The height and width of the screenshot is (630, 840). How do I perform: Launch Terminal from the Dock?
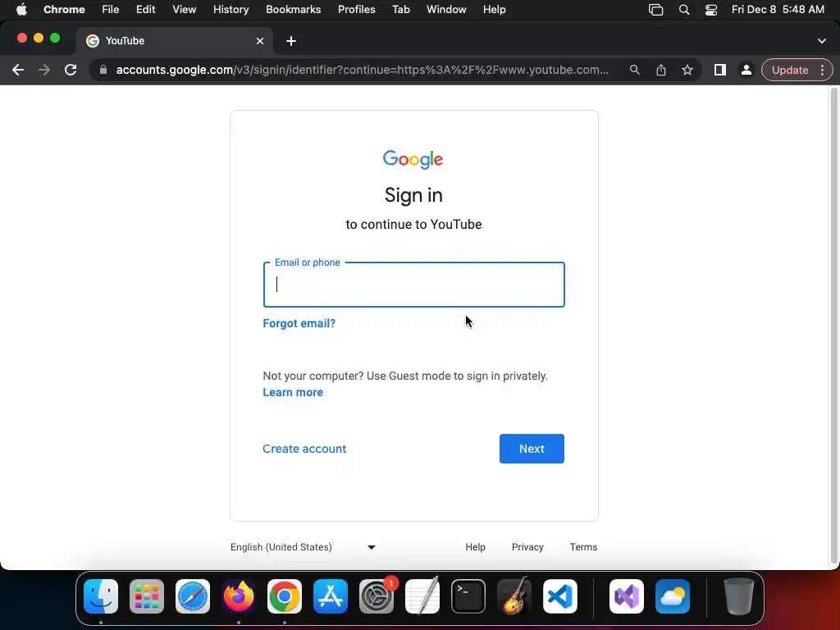[468, 596]
